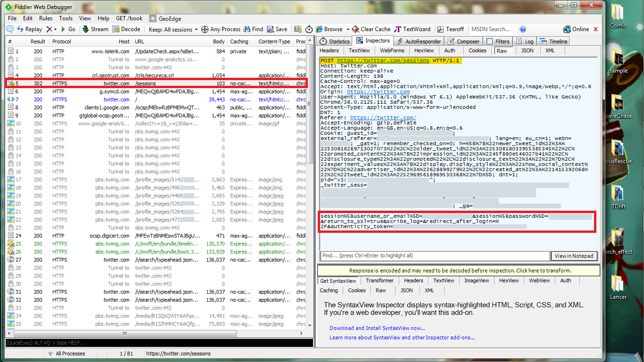Click the Find binoculars button
The height and width of the screenshot is (362, 644).
(x=254, y=29)
